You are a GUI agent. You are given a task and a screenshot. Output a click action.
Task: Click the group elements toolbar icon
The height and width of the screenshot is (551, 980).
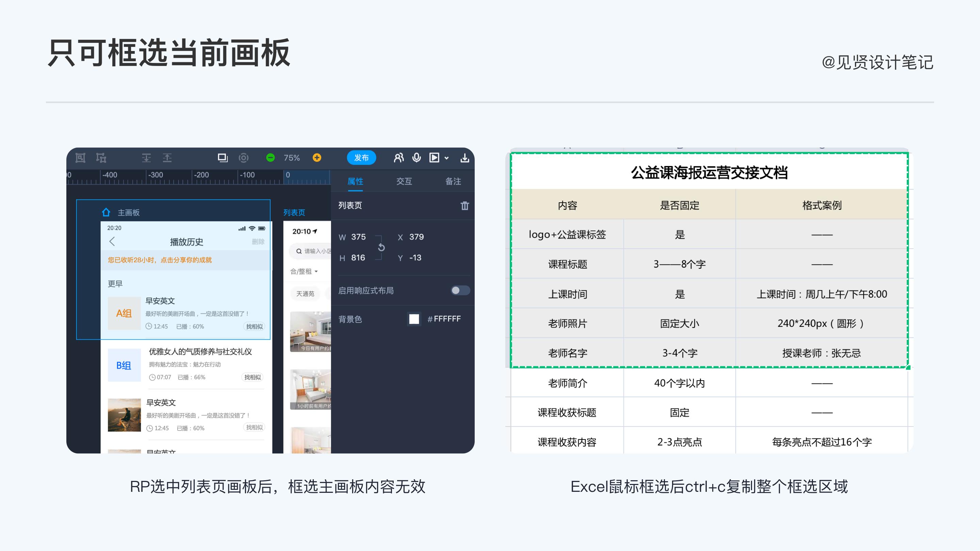click(x=80, y=158)
